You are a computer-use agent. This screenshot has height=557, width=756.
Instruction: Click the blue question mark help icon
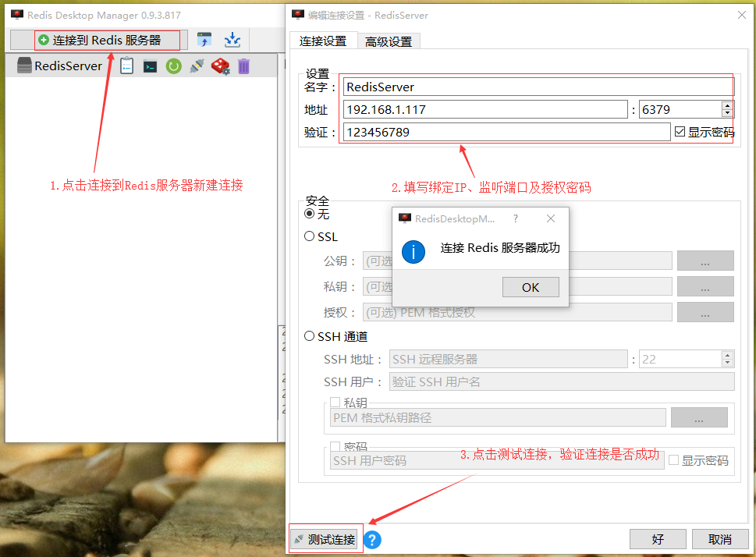click(x=372, y=540)
